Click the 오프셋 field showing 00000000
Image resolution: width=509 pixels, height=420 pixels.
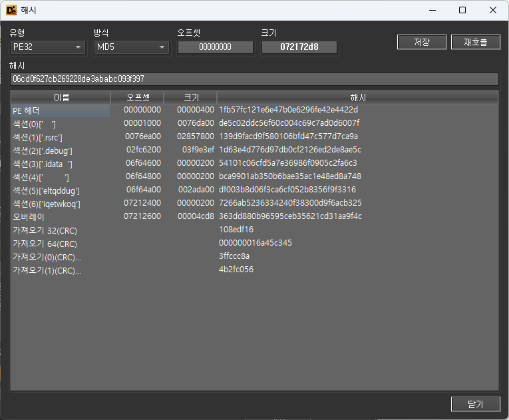point(215,47)
